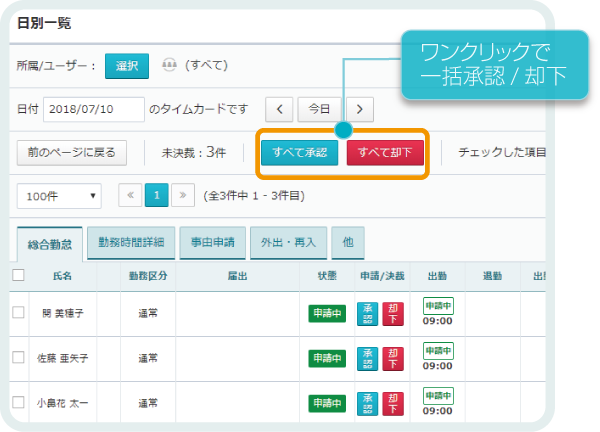
Task: Click outlined 申請中 出勤 badge for 佐藤 亜矢子
Action: [439, 351]
